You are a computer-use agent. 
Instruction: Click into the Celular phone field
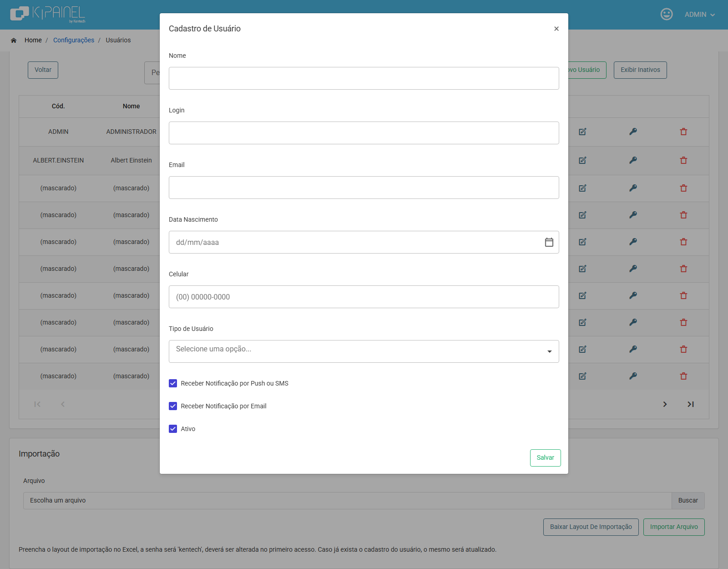click(364, 297)
